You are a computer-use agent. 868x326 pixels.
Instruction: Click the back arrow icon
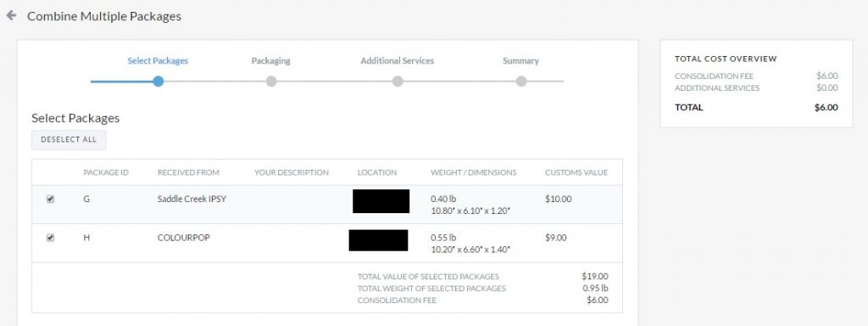pyautogui.click(x=11, y=15)
